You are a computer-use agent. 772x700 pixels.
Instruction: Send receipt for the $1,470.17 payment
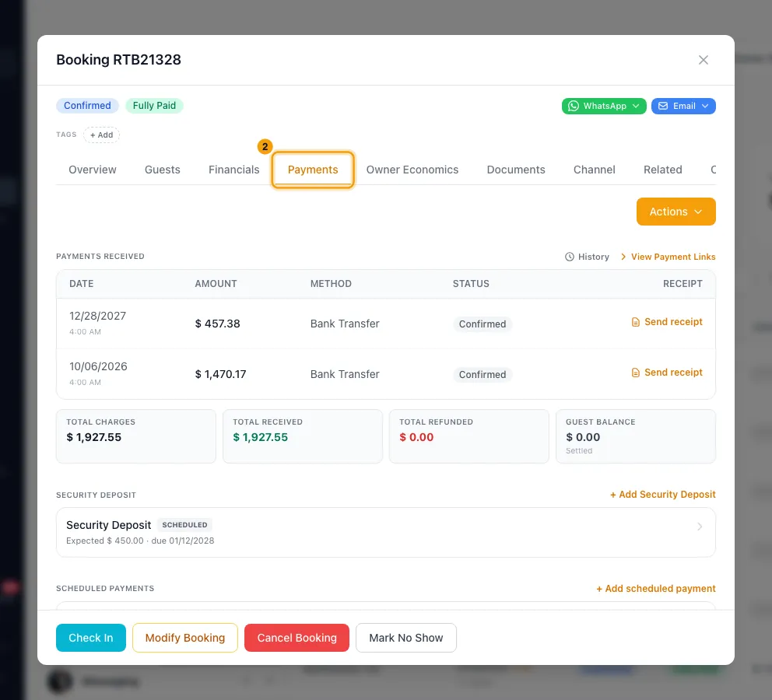pos(667,373)
